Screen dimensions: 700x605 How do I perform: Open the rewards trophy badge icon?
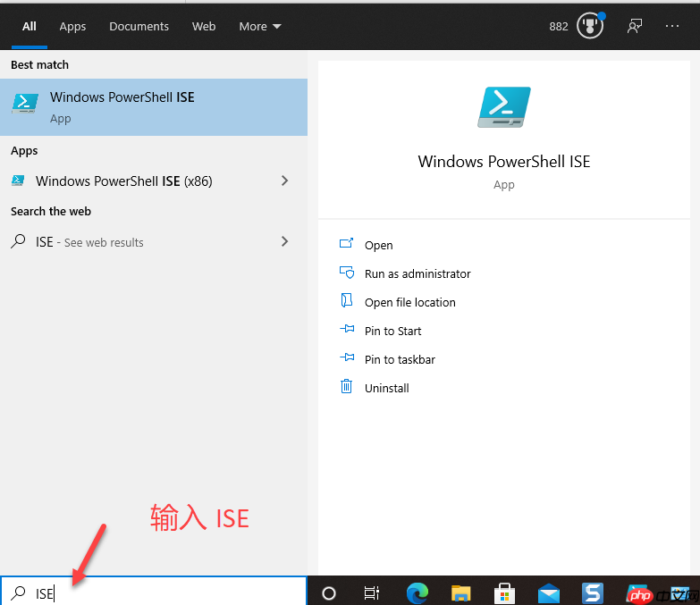[x=590, y=26]
